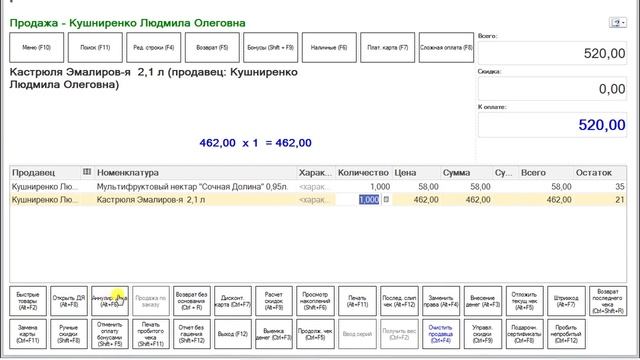640x360 pixels.
Task: Open Быстрые товары (Alt+F2)
Action: click(28, 301)
